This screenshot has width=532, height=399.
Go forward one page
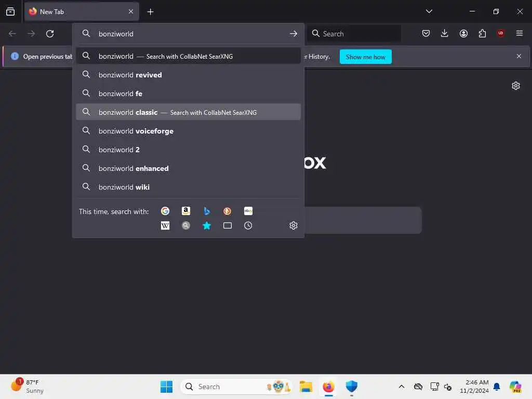click(31, 34)
